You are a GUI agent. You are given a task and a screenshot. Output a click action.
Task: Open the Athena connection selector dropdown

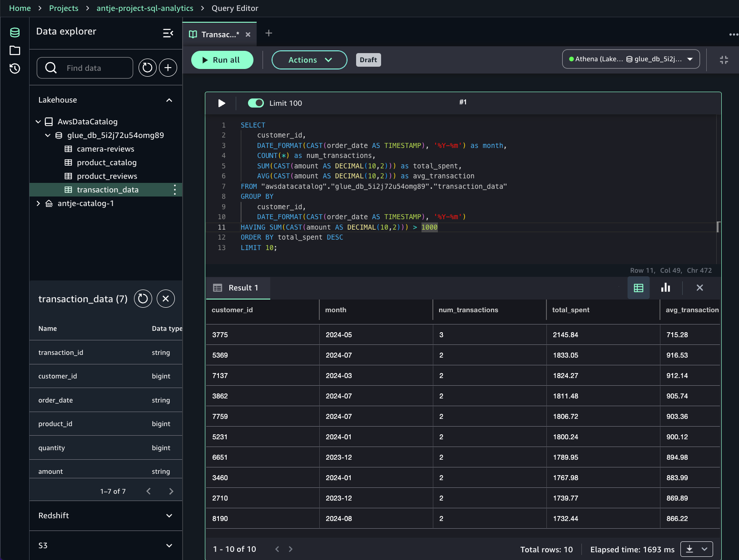tap(630, 59)
